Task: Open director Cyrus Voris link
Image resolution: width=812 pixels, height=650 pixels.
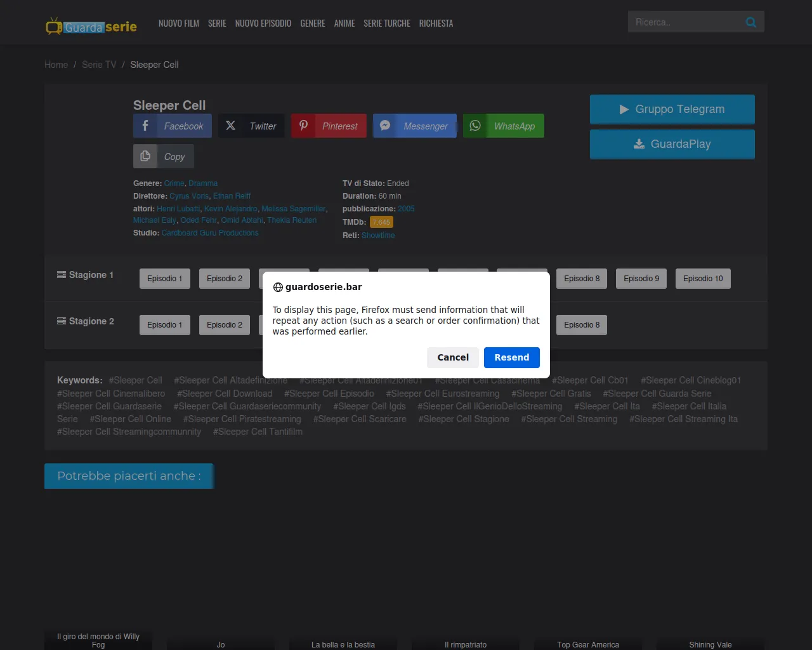Action: (189, 196)
